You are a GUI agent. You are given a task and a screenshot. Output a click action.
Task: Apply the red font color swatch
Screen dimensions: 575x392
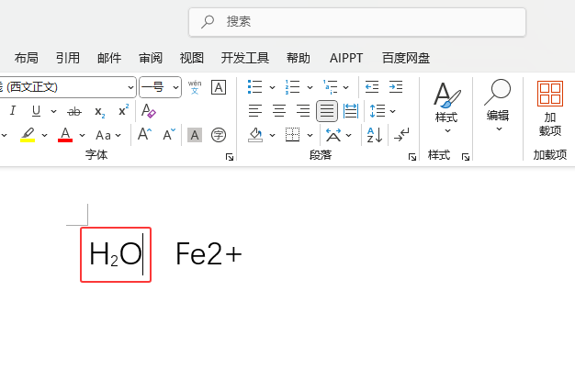(x=65, y=135)
